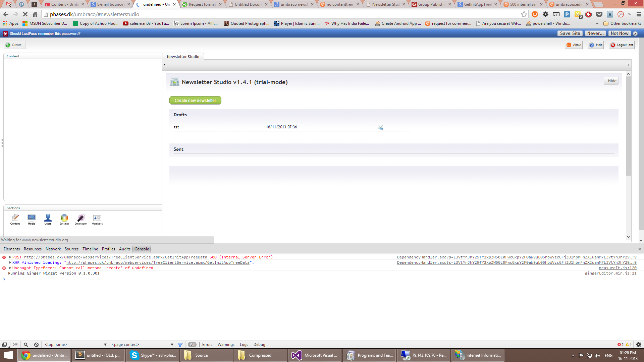Viewport: 644px width, 362px height.
Task: Switch to the Gmail browser tab
Action: [9, 4]
